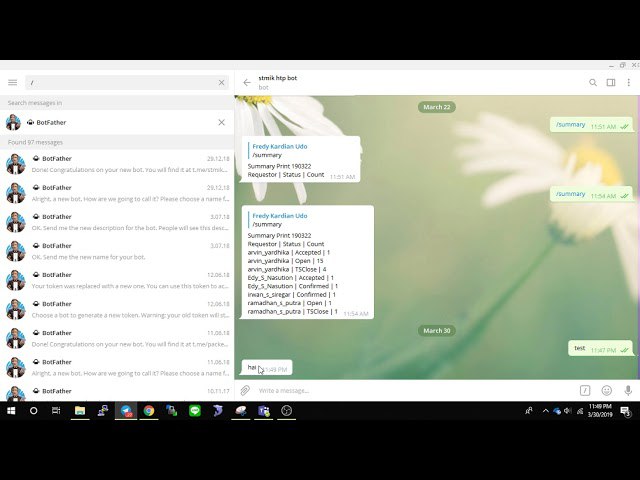The height and width of the screenshot is (480, 640).
Task: Remove the BotFather search filter
Action: coord(221,122)
